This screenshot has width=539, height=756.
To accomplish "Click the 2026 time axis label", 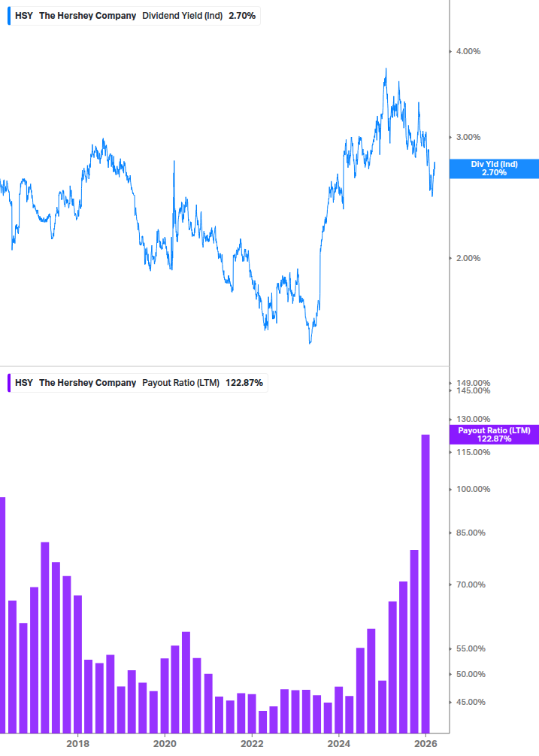I will click(x=425, y=744).
